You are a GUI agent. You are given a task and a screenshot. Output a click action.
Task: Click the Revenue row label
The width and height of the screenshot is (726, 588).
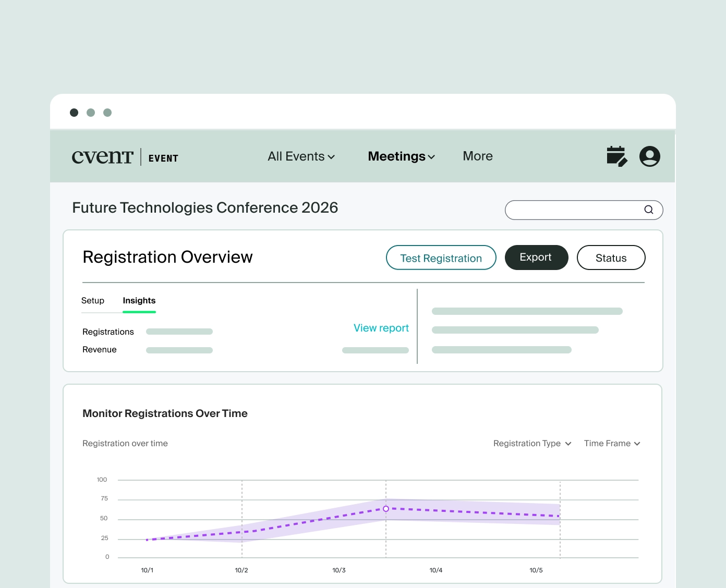click(100, 350)
